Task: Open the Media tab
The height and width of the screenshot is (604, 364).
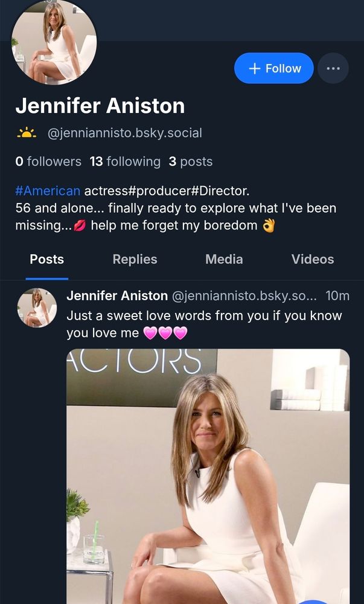Action: tap(224, 260)
